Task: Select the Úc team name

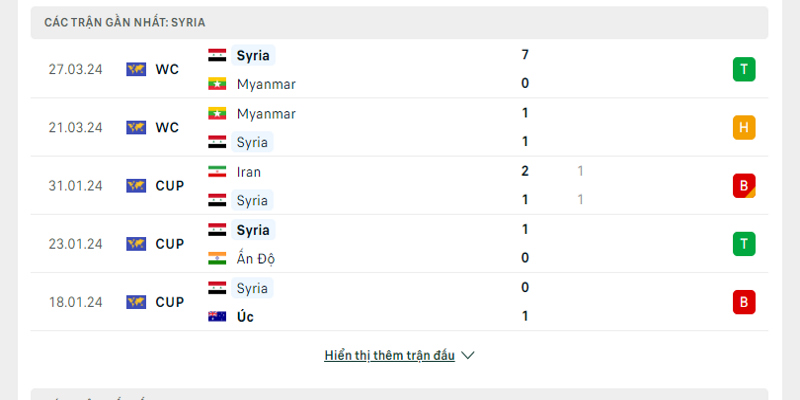Action: point(246,317)
